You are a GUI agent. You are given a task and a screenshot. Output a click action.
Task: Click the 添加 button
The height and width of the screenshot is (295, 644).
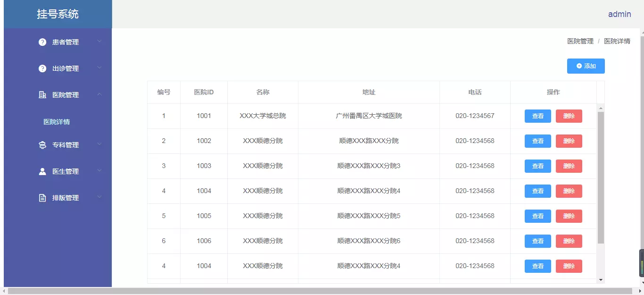pyautogui.click(x=586, y=66)
